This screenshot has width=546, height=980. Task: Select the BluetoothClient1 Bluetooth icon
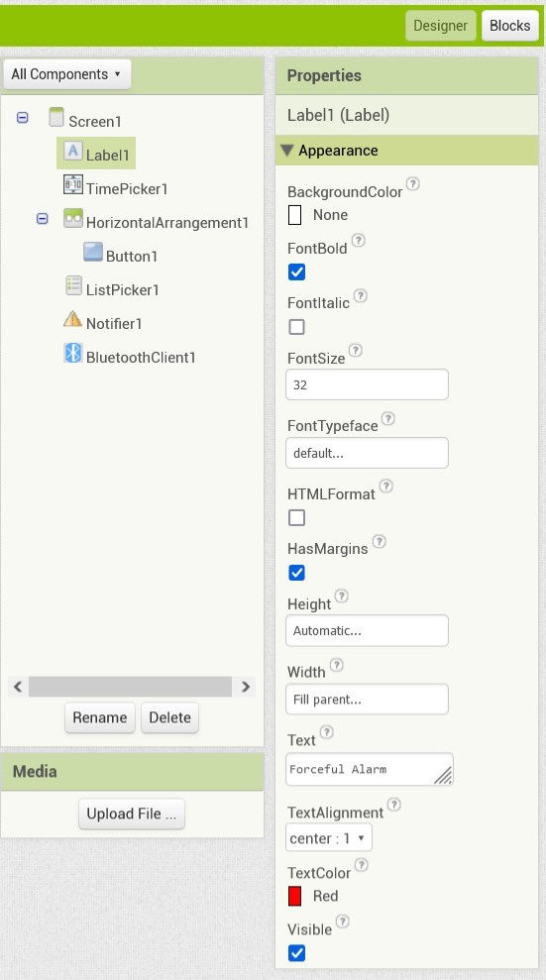click(x=73, y=353)
